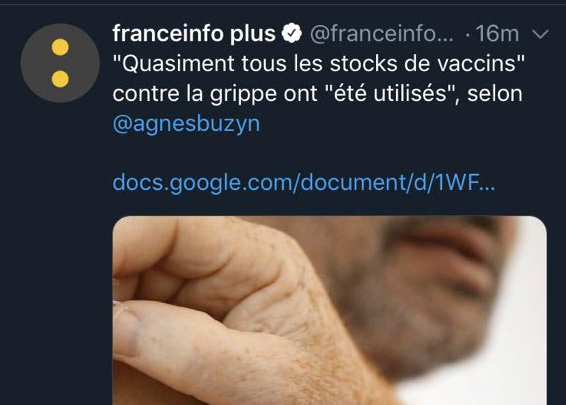566x405 pixels.
Task: Open the franceinfo plus profile avatar
Action: [60, 63]
